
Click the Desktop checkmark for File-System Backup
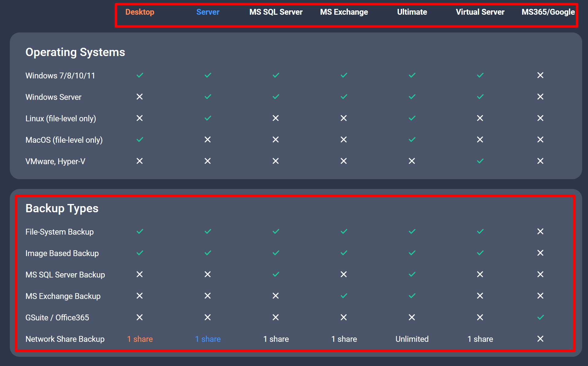pos(140,231)
